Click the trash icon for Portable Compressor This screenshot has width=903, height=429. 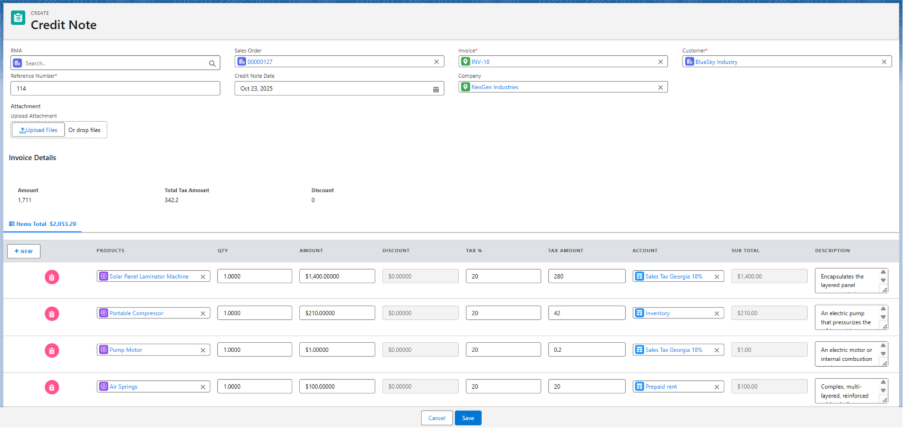click(51, 314)
